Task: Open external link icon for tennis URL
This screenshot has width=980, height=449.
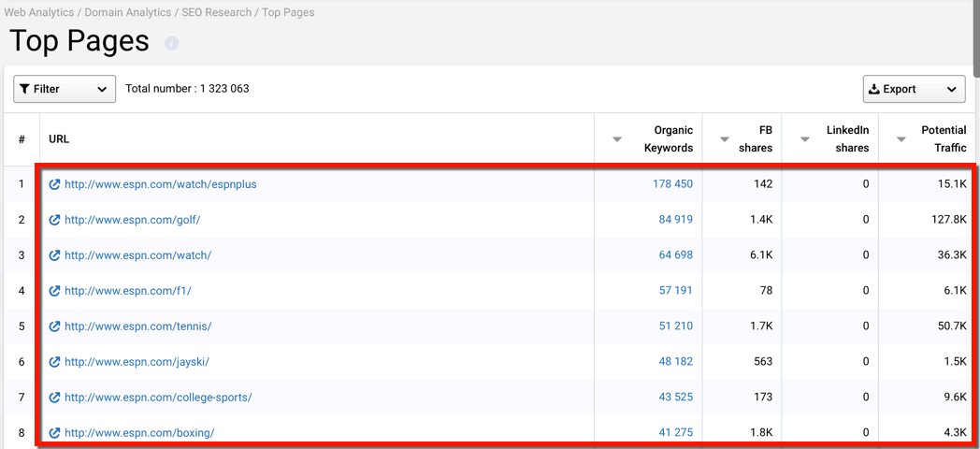Action: tap(55, 326)
